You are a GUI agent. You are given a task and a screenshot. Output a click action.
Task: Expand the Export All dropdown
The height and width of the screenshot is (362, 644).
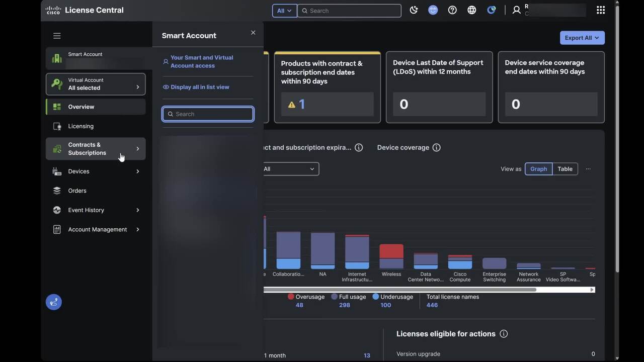(x=582, y=38)
